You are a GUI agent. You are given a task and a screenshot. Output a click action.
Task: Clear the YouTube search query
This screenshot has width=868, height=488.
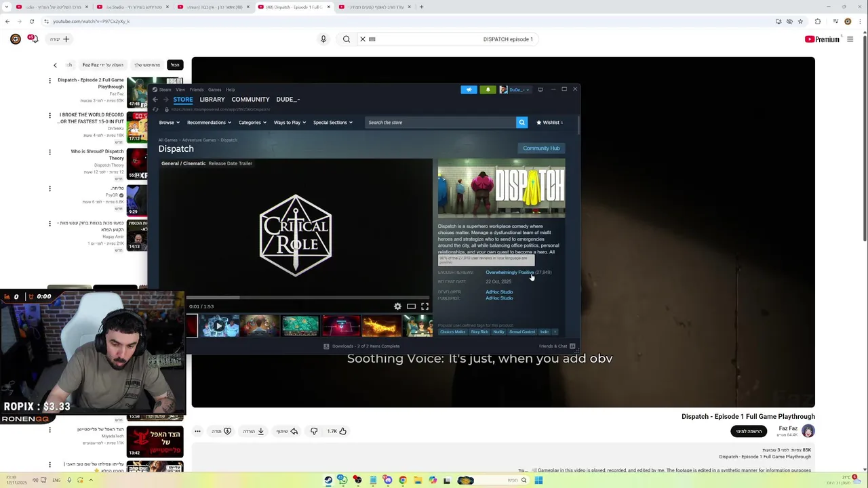[x=363, y=39]
